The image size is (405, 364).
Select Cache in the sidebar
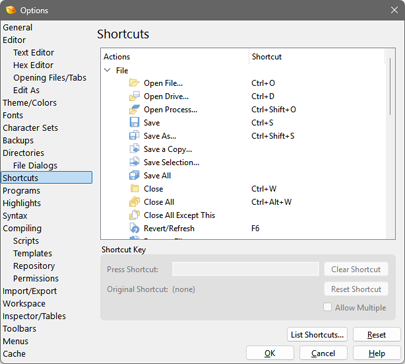14,354
